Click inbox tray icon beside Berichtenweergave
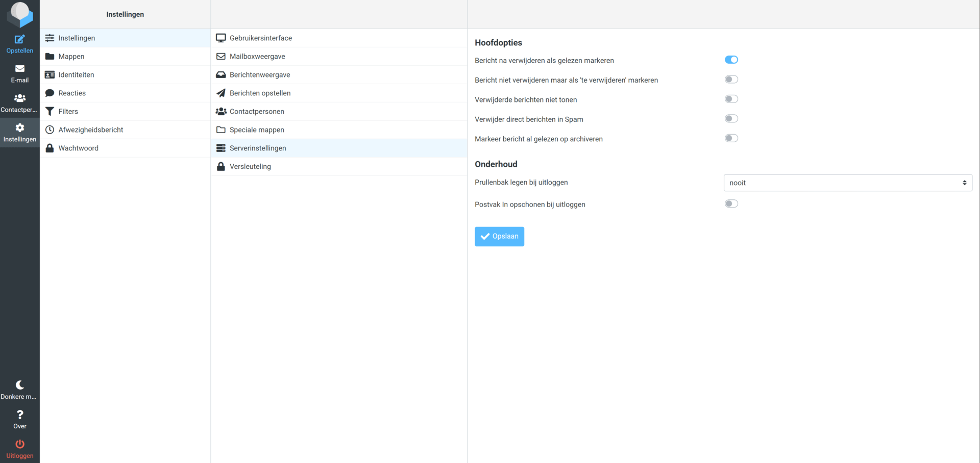 point(221,75)
